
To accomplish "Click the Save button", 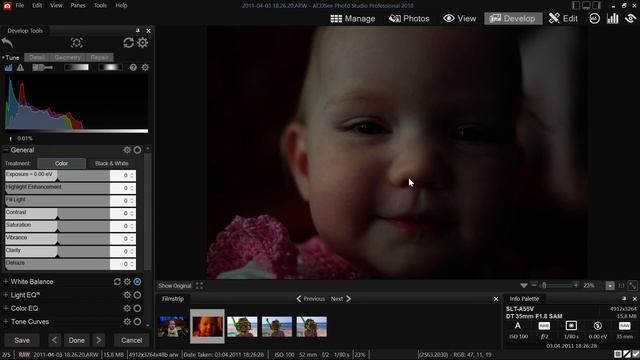I will pos(22,340).
